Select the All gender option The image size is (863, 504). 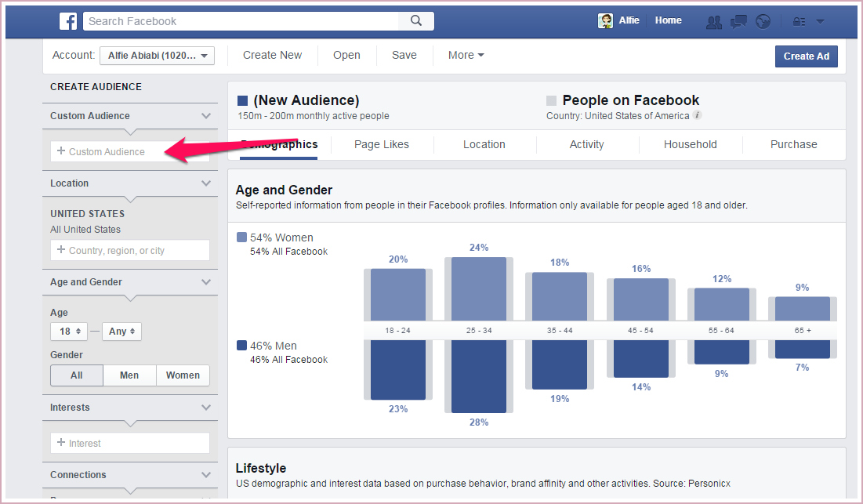pyautogui.click(x=77, y=375)
